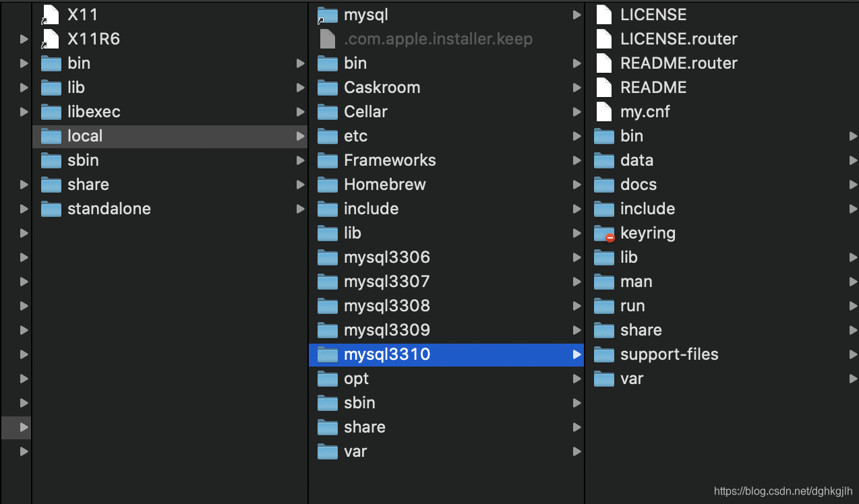Select the support-files folder icon
Viewport: 859px width, 504px height.
(x=604, y=354)
